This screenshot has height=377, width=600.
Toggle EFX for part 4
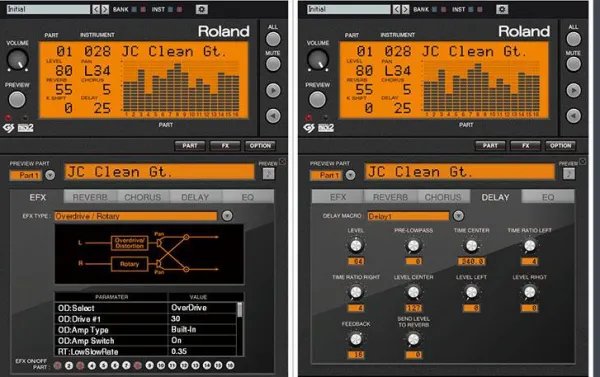[92, 366]
